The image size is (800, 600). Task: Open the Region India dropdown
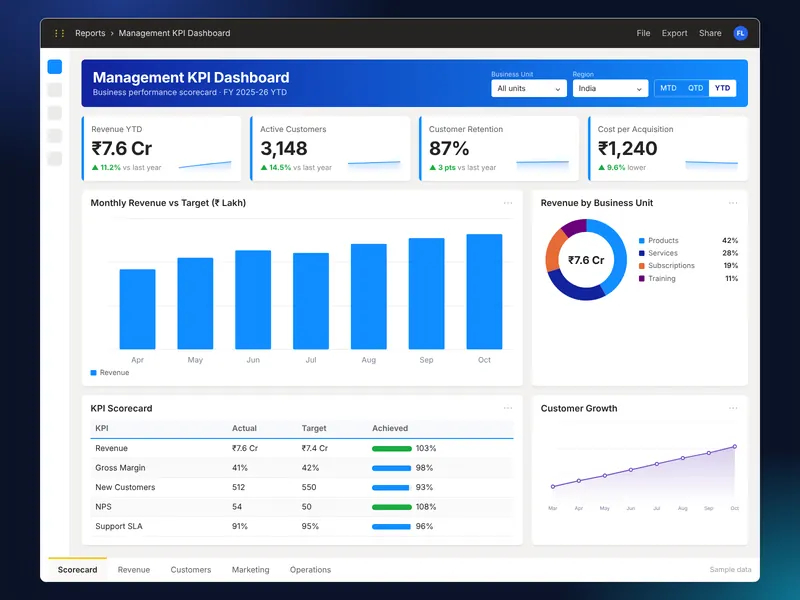click(x=610, y=88)
